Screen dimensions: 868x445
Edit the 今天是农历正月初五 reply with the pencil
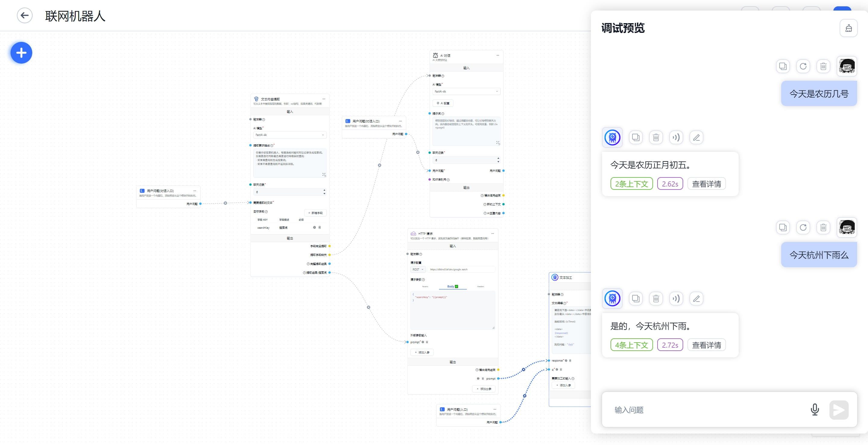(696, 137)
